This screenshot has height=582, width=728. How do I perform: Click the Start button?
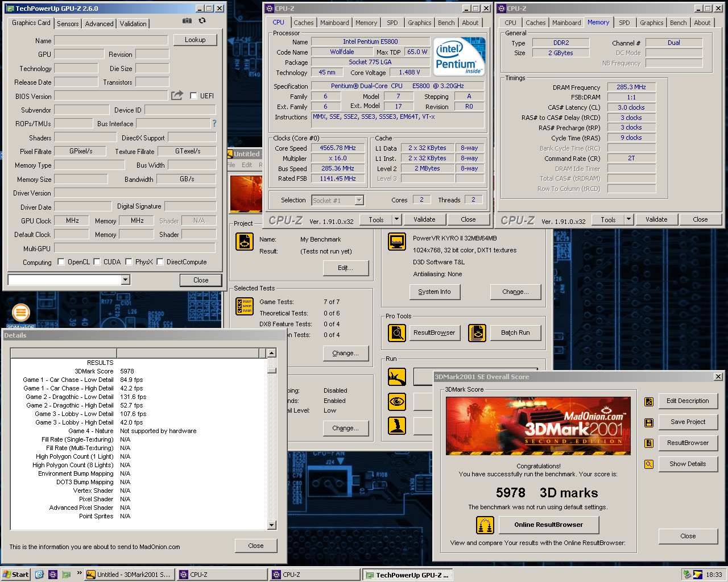(16, 575)
